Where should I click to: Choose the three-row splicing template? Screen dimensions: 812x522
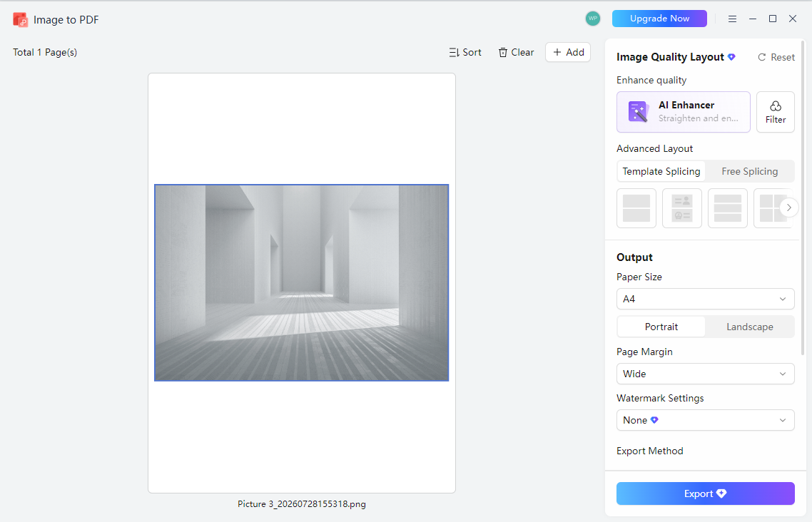point(728,208)
